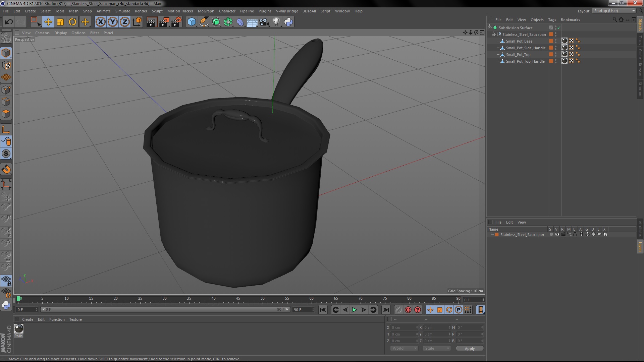The image size is (644, 362).
Task: Select the Rotate tool
Action: [x=72, y=22]
